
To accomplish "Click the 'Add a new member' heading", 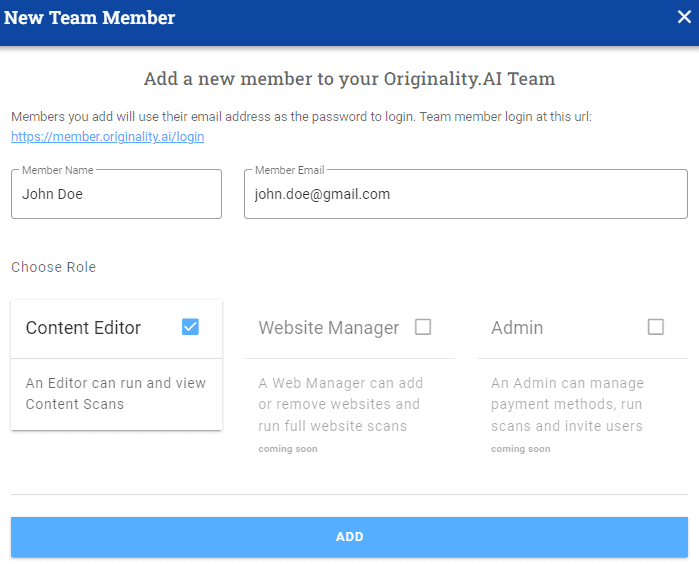I will click(350, 79).
